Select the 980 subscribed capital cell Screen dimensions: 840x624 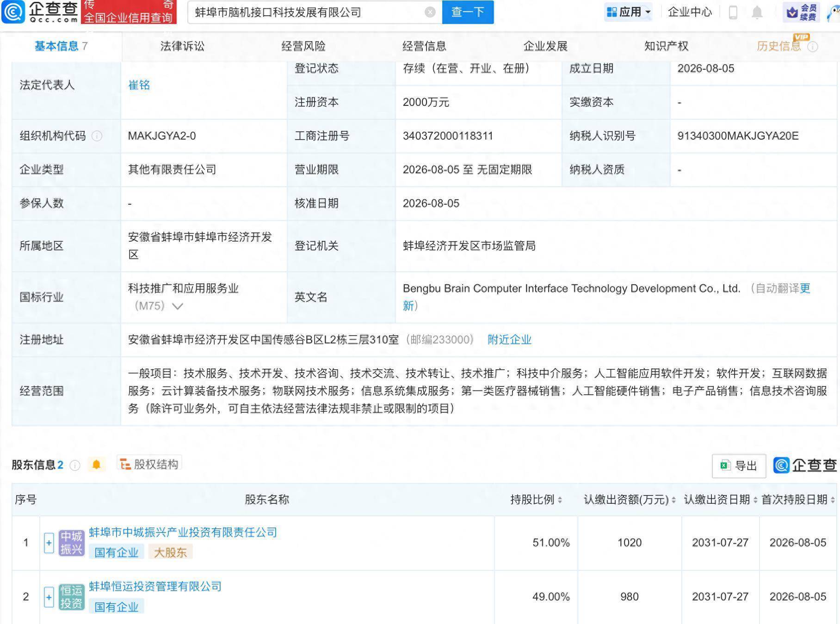(630, 597)
